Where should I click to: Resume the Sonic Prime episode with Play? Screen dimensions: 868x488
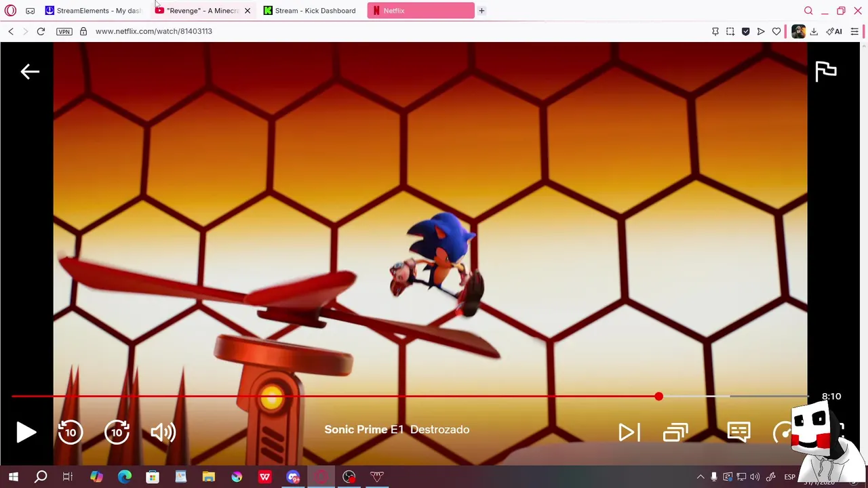(26, 432)
